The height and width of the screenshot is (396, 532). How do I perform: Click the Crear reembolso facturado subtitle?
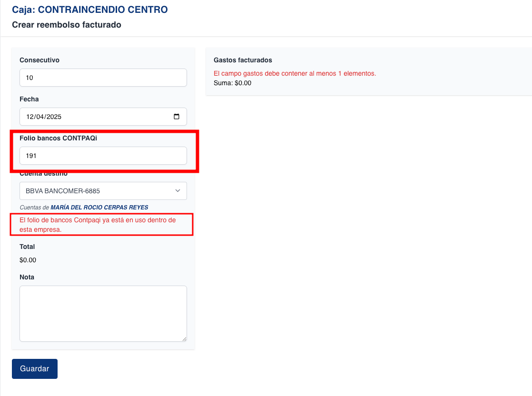pyautogui.click(x=66, y=25)
